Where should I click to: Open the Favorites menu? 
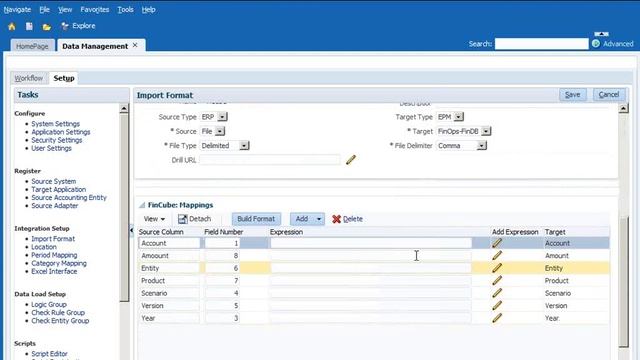click(95, 9)
